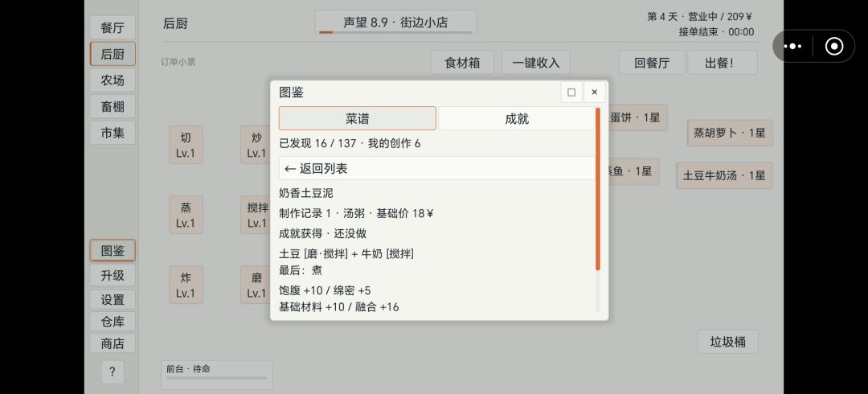Viewport: 868px width, 394px height.
Task: Click the text 基础材料 +10 / 融合 +16
Action: coord(339,307)
